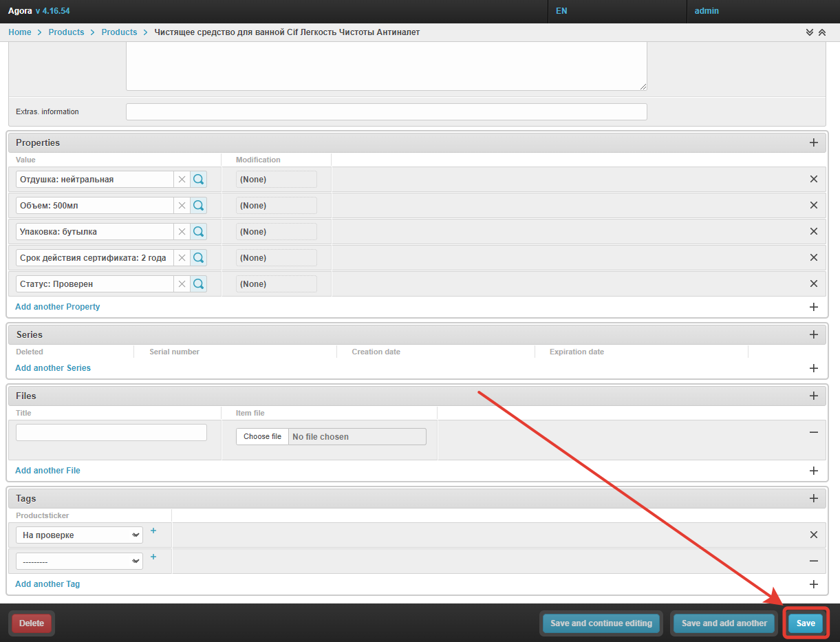Expand all sections with double down chevron
The height and width of the screenshot is (642, 840).
click(x=810, y=32)
